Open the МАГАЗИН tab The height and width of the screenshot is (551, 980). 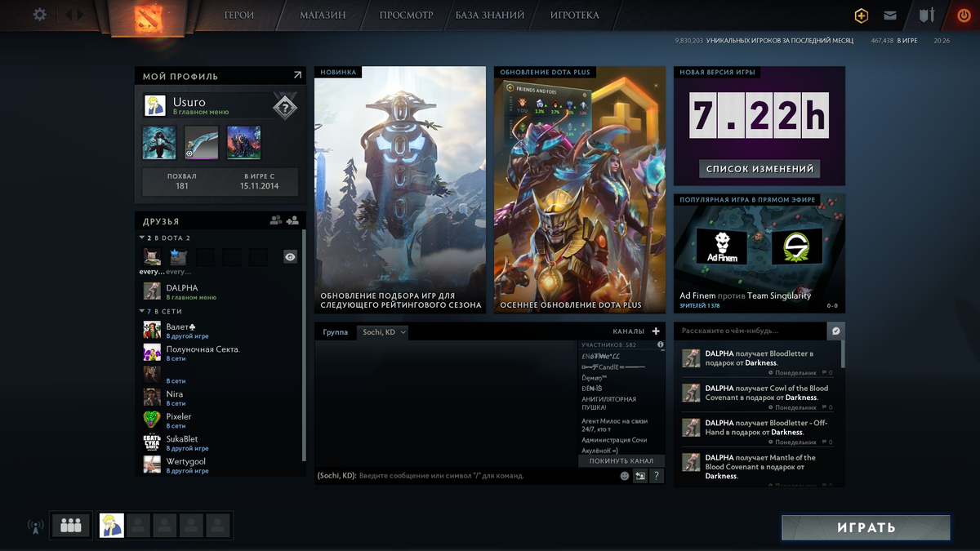point(323,15)
